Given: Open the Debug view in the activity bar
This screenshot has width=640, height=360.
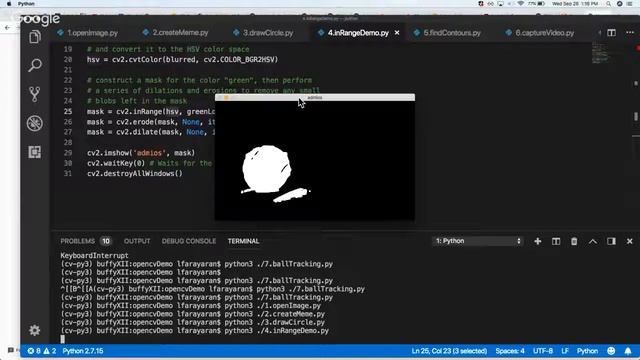Looking at the screenshot, I should point(35,123).
